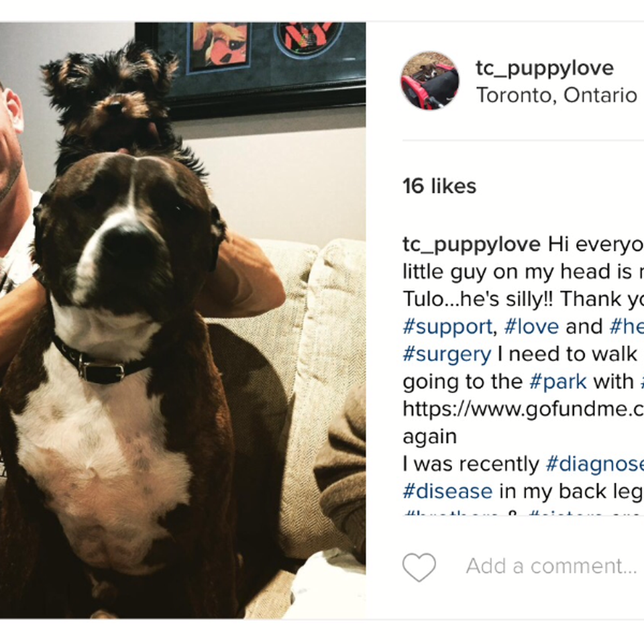Click the partially visible #he hashtag

tap(627, 327)
